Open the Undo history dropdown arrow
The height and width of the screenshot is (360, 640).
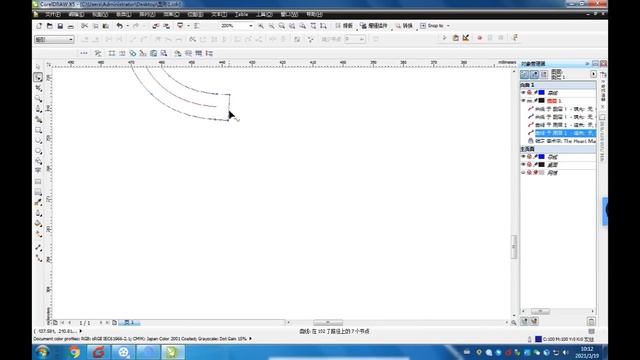tap(127, 26)
